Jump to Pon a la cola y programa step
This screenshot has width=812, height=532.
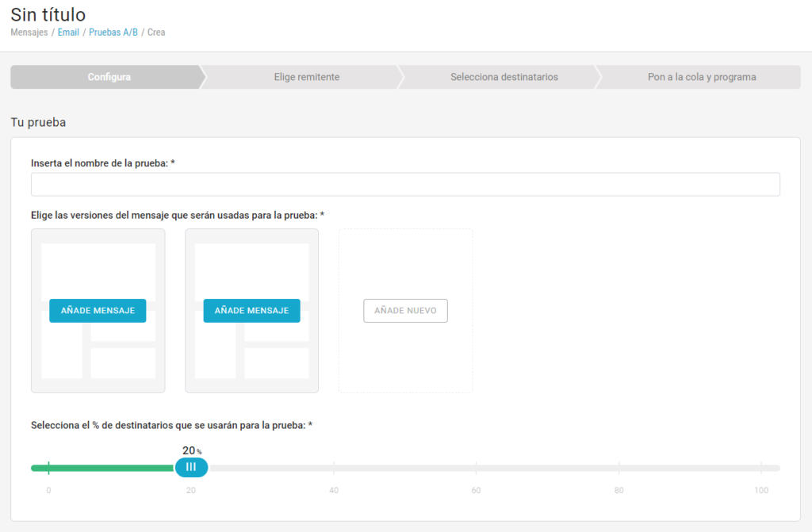click(701, 77)
